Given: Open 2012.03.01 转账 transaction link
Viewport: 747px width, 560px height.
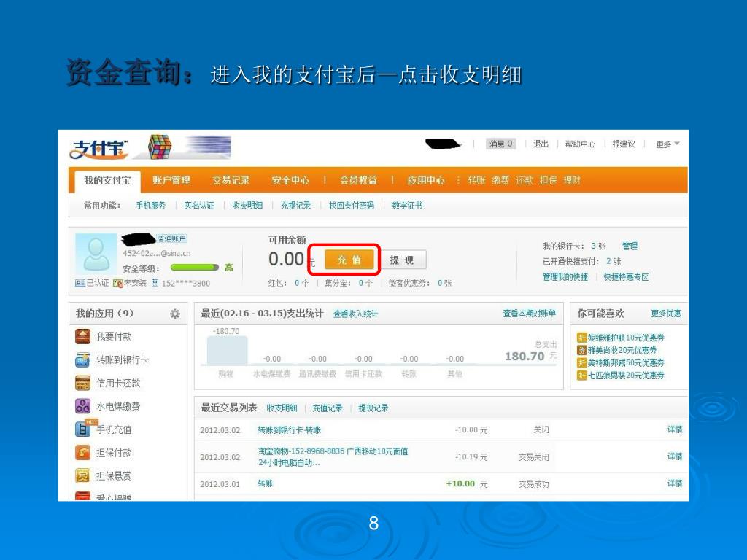Looking at the screenshot, I should click(266, 483).
